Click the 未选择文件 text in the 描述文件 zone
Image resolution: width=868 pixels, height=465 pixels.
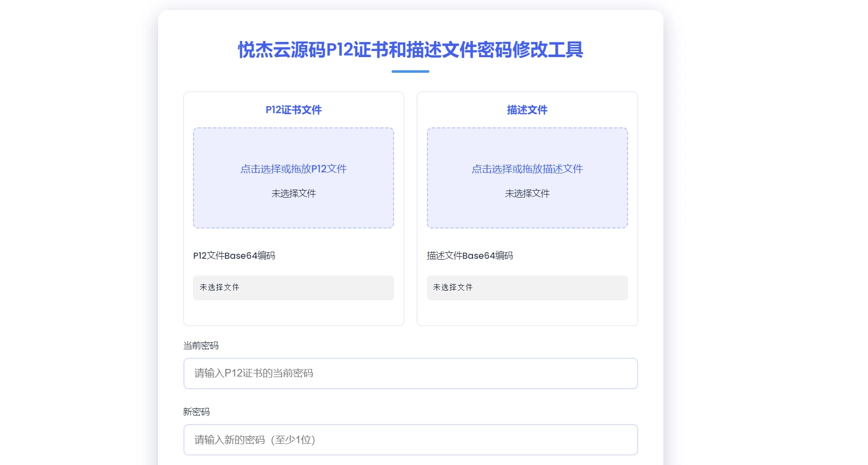(x=527, y=193)
